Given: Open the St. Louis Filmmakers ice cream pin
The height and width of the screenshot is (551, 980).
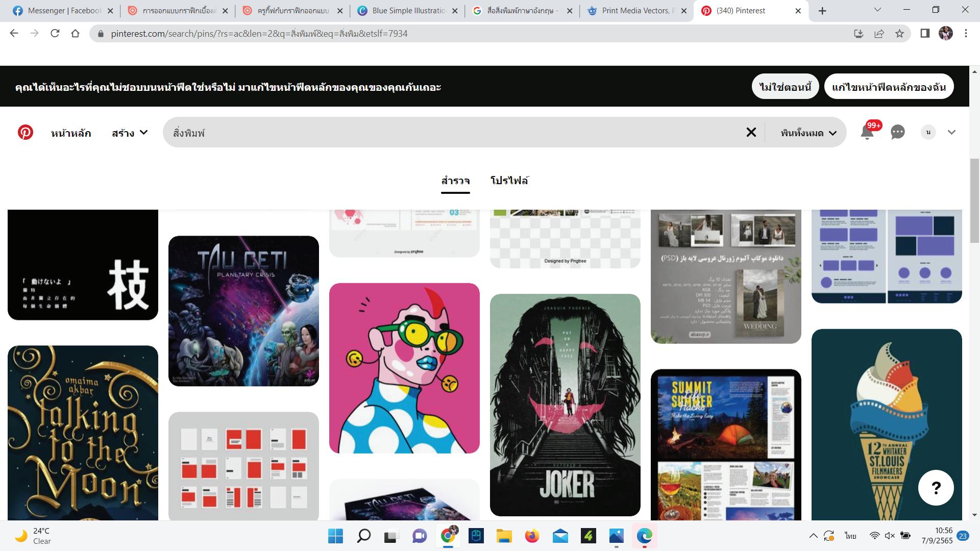Looking at the screenshot, I should click(887, 424).
